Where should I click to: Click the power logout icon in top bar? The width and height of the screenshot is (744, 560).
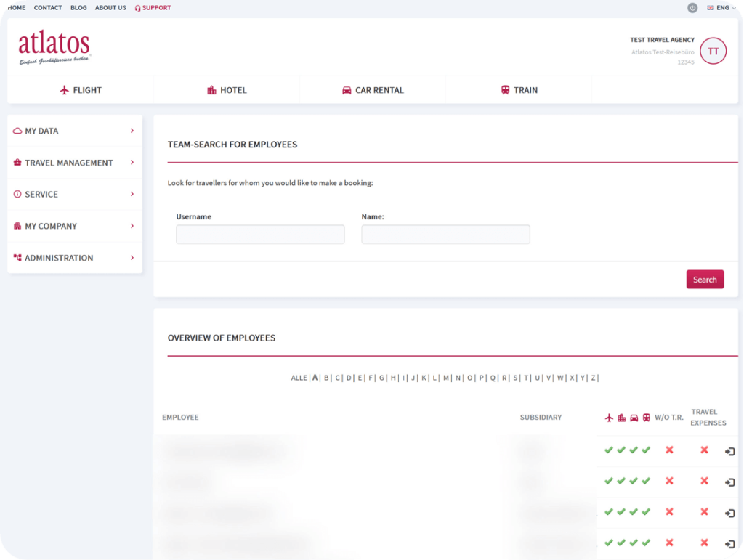(692, 8)
